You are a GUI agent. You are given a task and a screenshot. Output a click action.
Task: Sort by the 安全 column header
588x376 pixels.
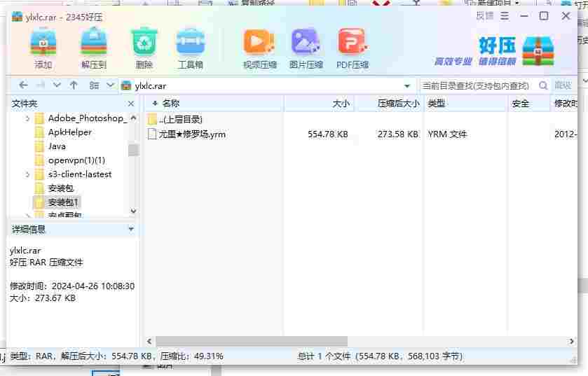point(528,104)
